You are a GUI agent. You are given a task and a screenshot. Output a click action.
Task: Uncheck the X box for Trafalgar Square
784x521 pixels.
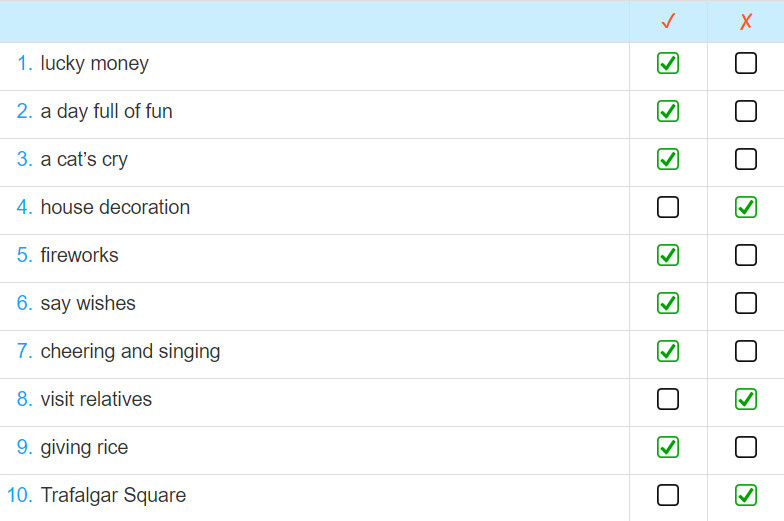(746, 495)
